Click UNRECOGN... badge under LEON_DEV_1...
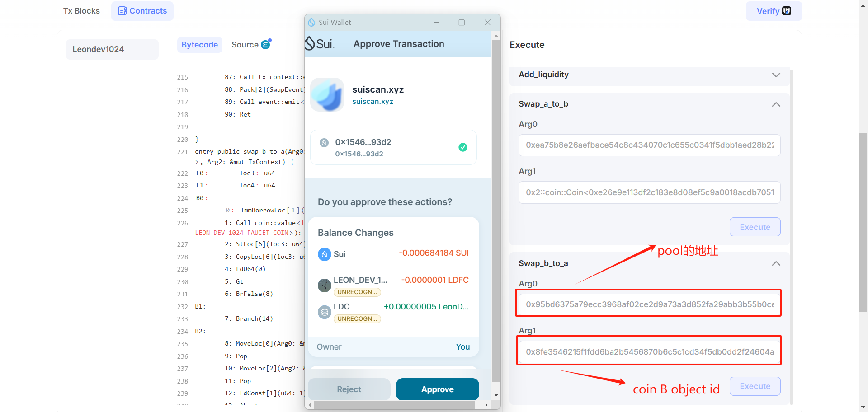 (357, 292)
